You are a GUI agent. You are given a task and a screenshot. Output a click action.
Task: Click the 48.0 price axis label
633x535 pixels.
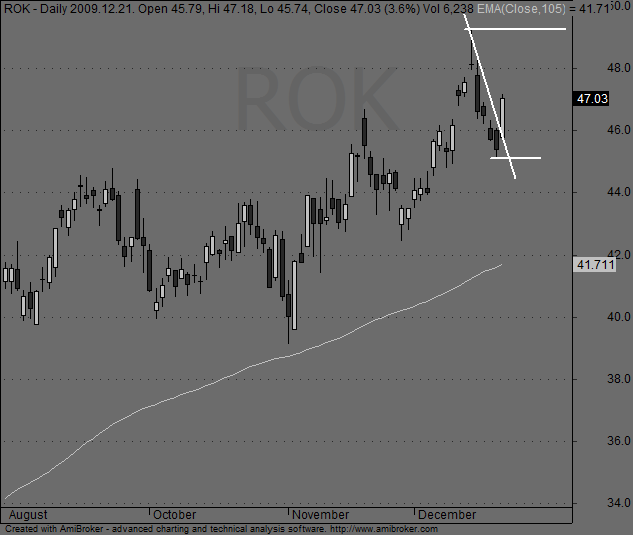(618, 67)
